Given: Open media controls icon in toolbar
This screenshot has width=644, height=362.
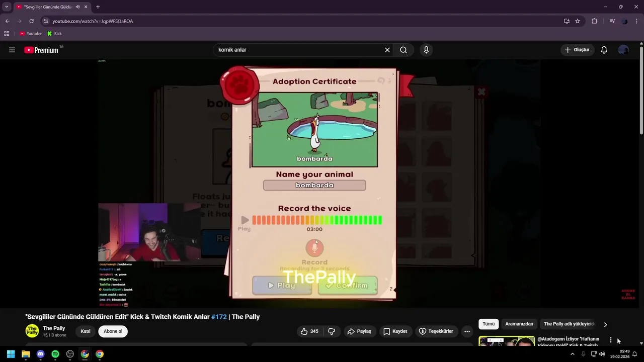Looking at the screenshot, I should tap(612, 21).
